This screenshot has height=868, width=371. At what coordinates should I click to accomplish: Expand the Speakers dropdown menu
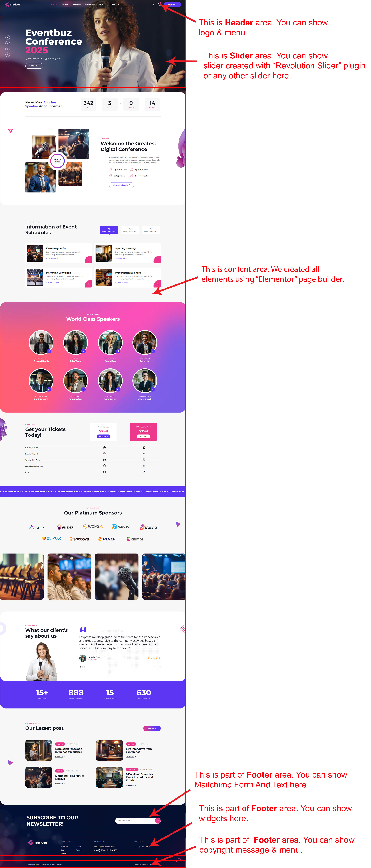(90, 5)
